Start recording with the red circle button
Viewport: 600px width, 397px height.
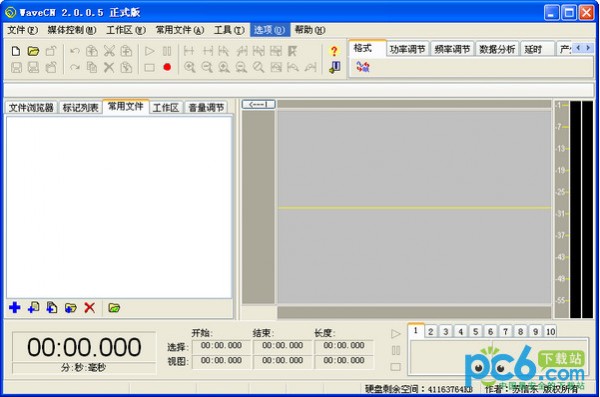point(167,67)
